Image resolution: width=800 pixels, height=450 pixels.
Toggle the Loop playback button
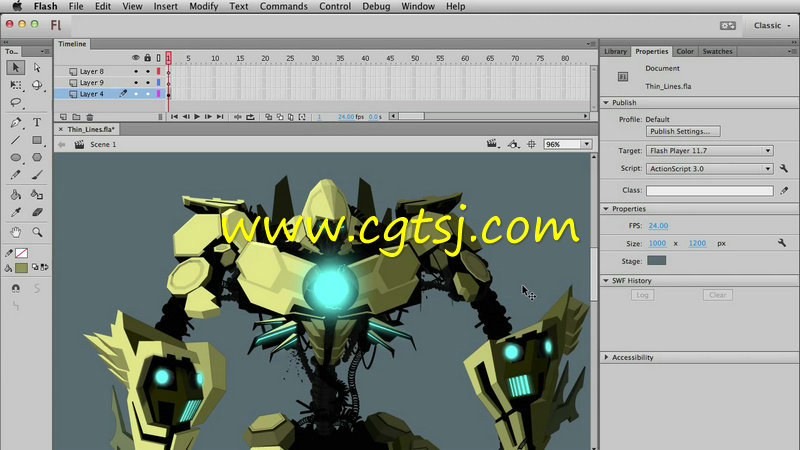pos(251,117)
